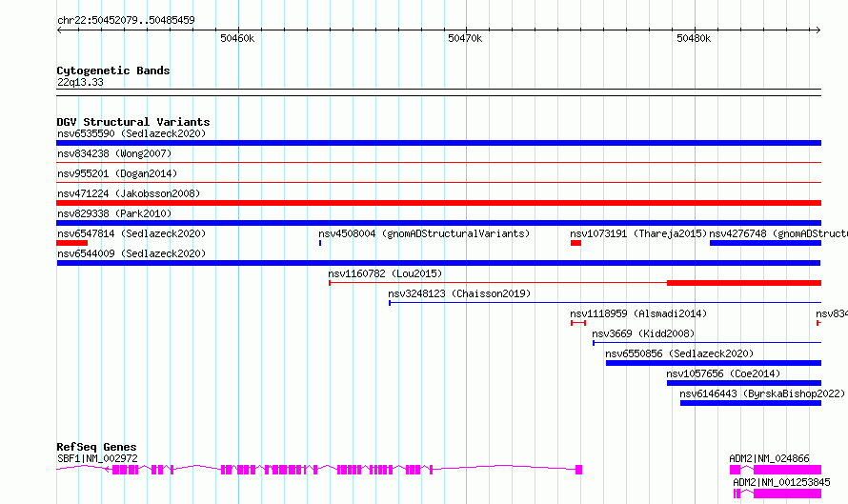Click the blue nsv6544009 variant bar
This screenshot has height=504, width=848.
pyautogui.click(x=438, y=263)
